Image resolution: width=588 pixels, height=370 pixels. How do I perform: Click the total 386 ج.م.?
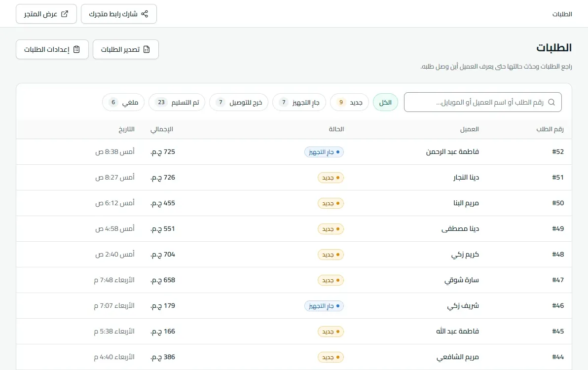point(163,357)
